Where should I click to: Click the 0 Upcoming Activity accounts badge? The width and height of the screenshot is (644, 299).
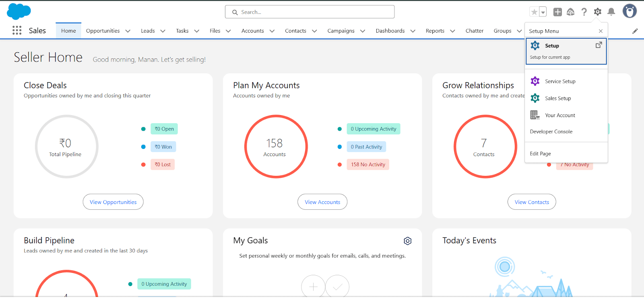[x=374, y=129]
